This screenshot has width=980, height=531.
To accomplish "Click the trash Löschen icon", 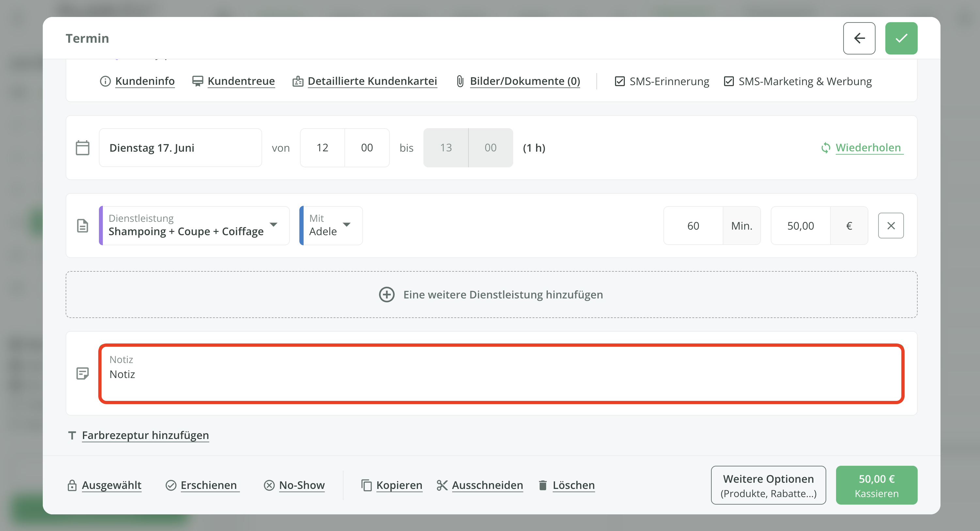I will pos(543,485).
